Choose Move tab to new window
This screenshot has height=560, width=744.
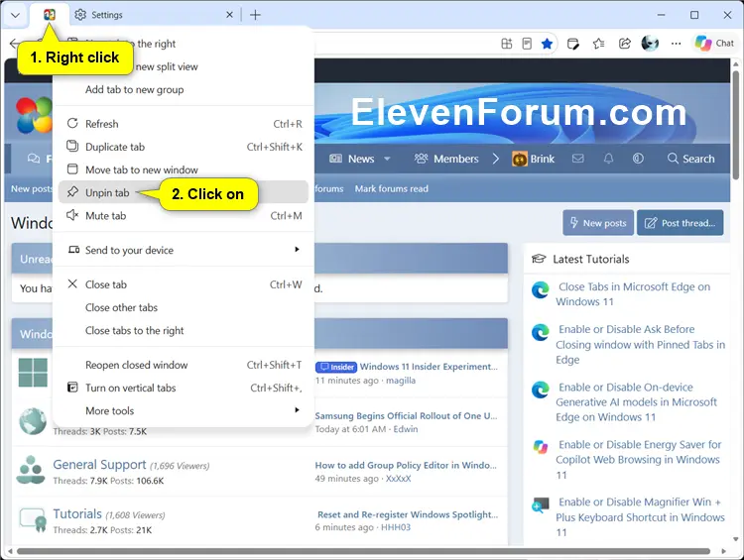[183, 169]
